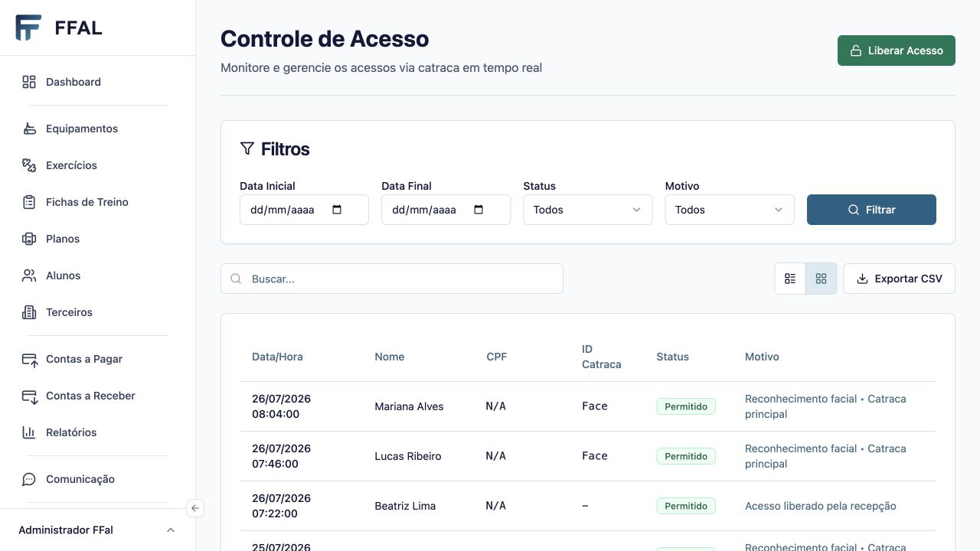Expand the Administrador FFal user menu
Viewport: 980px width, 551px height.
click(x=97, y=530)
